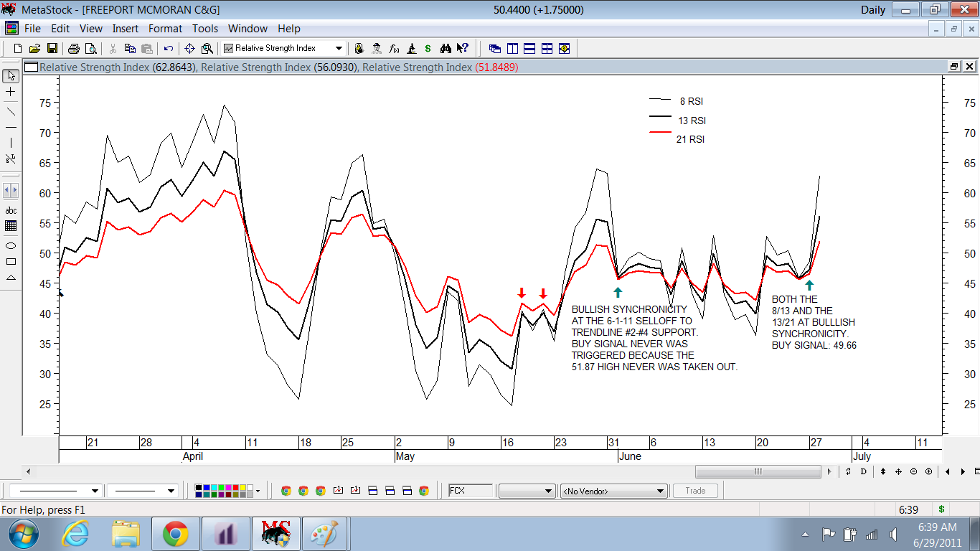Open Windows Explorer folder in taskbar
This screenshot has width=980, height=551.
[126, 534]
